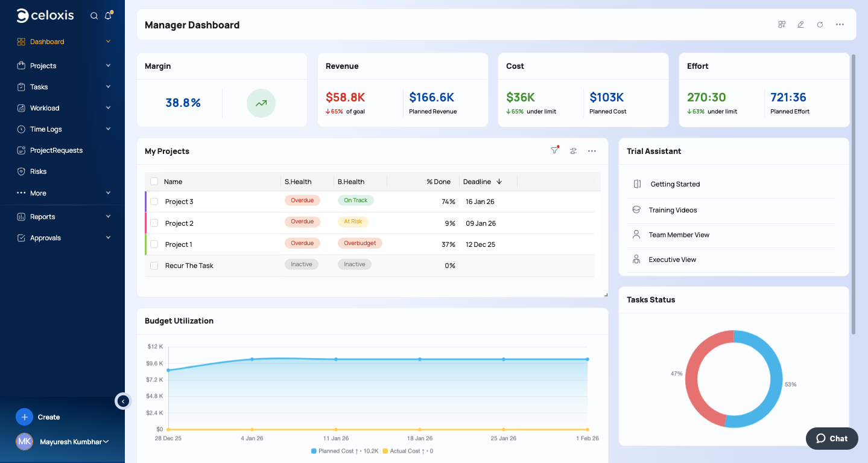Go to Risks in sidebar
Image resolution: width=868 pixels, height=463 pixels.
pyautogui.click(x=38, y=171)
